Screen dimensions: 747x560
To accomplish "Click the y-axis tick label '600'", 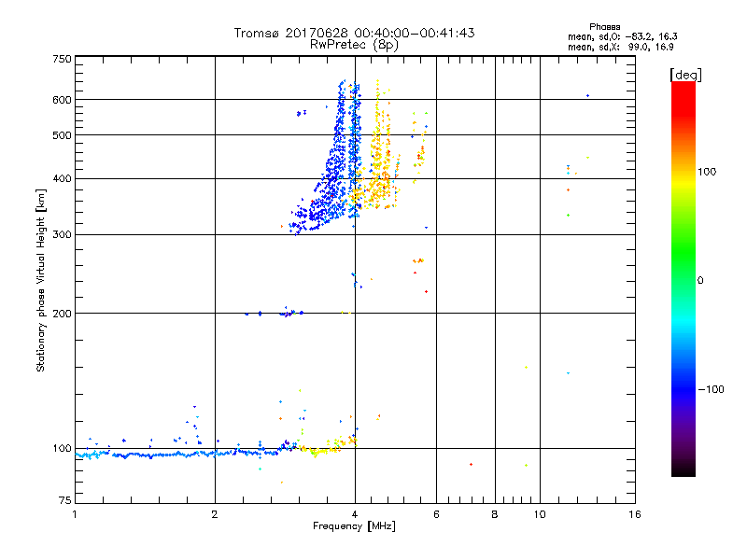I will pos(62,100).
